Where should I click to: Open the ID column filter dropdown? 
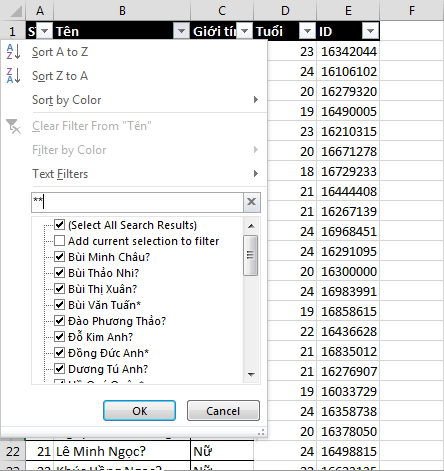[370, 31]
